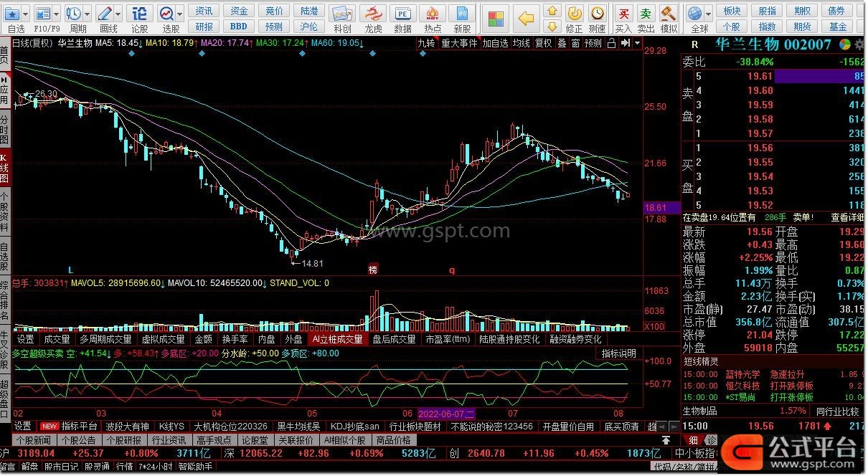Image resolution: width=868 pixels, height=476 pixels.
Task: Click the 查看详细 link in order book
Action: click(847, 217)
